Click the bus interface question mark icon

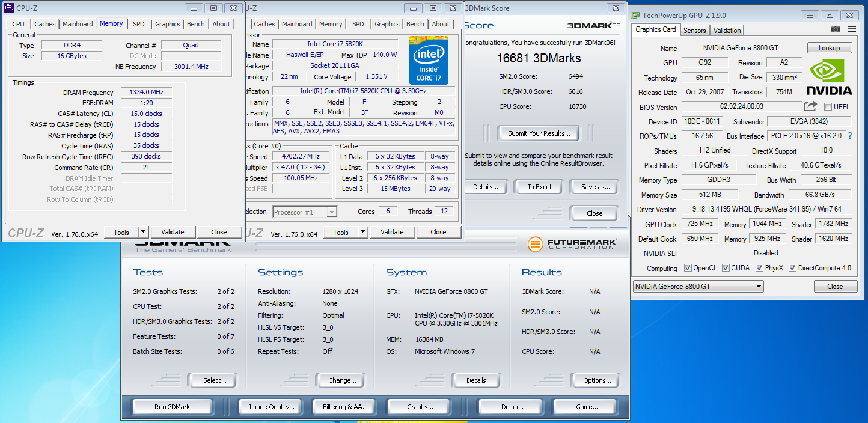point(850,136)
